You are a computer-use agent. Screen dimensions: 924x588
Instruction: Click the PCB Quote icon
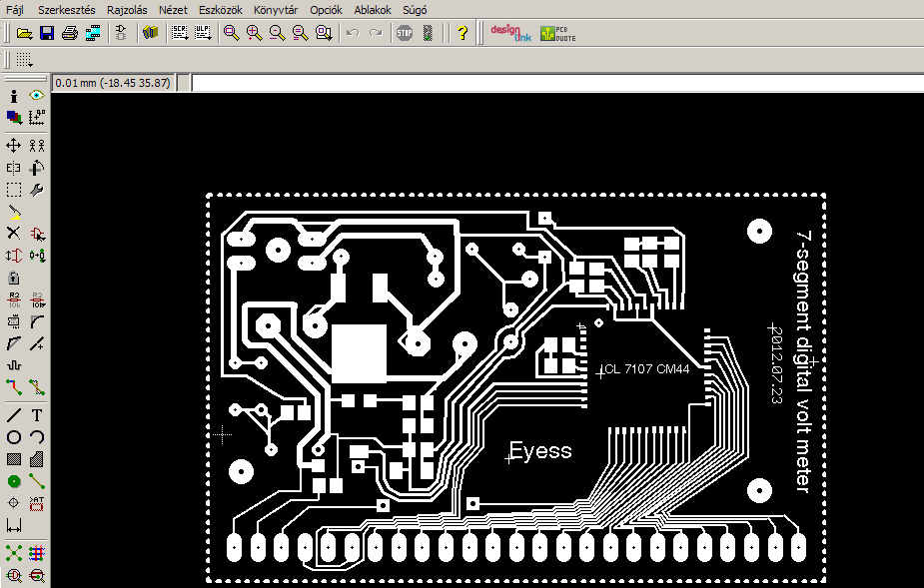[558, 34]
